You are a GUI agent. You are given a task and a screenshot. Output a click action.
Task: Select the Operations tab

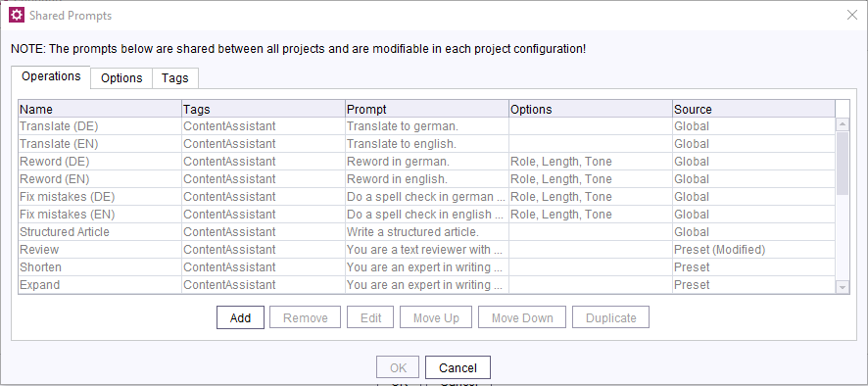point(51,76)
